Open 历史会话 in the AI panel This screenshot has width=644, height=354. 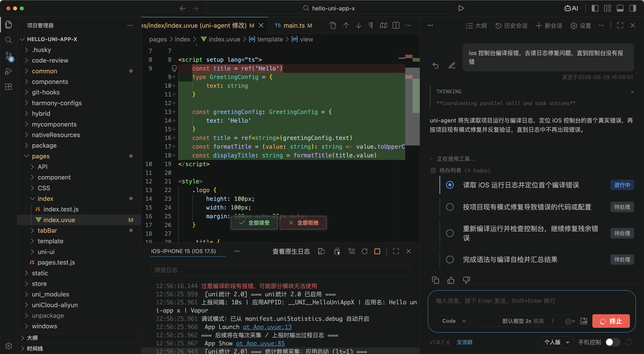click(511, 26)
